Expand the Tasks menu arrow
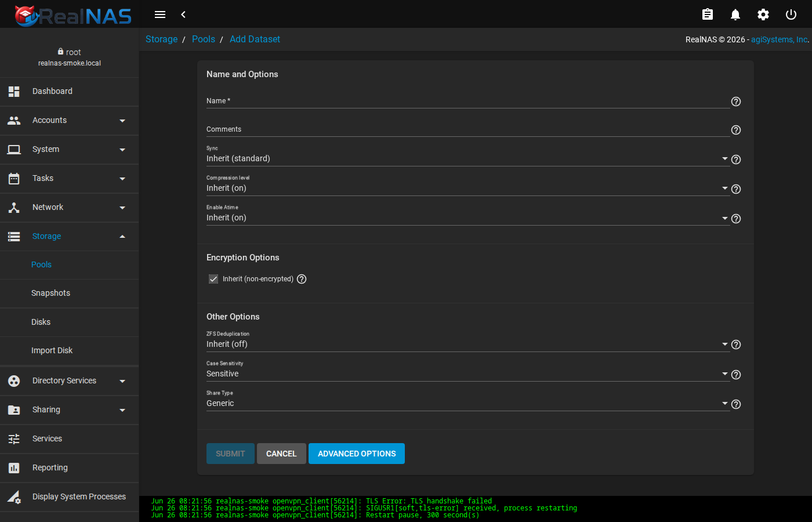The image size is (812, 522). coord(122,179)
